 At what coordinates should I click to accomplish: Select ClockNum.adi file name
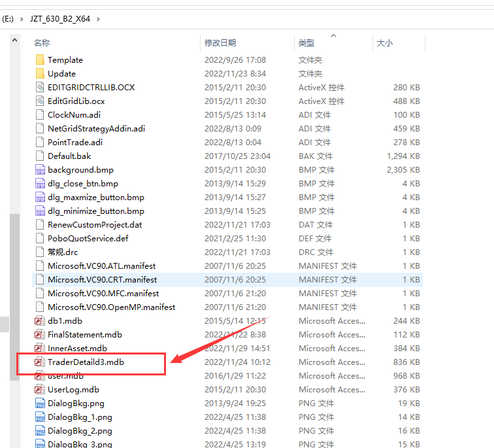pyautogui.click(x=74, y=114)
